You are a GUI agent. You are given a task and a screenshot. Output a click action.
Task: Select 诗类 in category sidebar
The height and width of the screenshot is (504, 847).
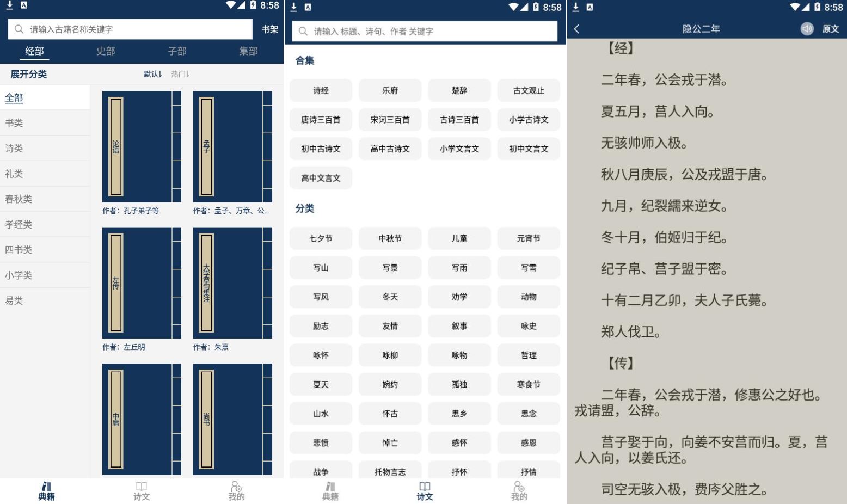coord(45,149)
